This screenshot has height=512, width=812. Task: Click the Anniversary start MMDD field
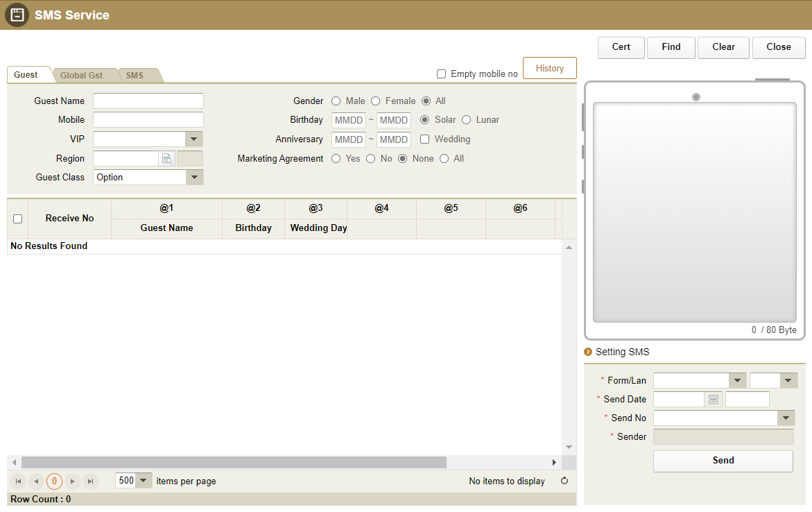pos(349,139)
